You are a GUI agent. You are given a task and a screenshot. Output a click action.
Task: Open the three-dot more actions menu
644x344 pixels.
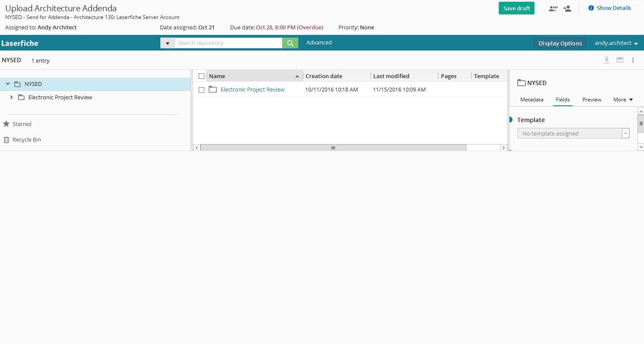[633, 60]
